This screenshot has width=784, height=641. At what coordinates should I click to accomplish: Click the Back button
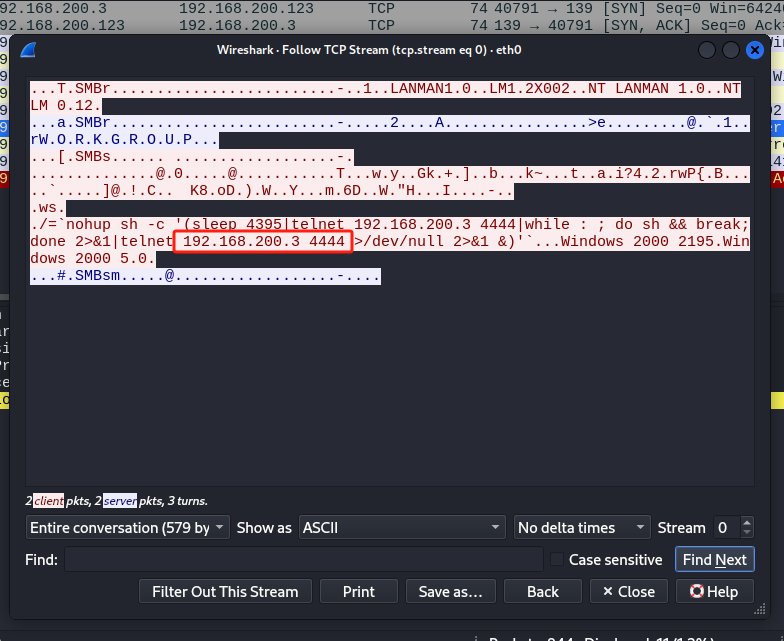[542, 592]
